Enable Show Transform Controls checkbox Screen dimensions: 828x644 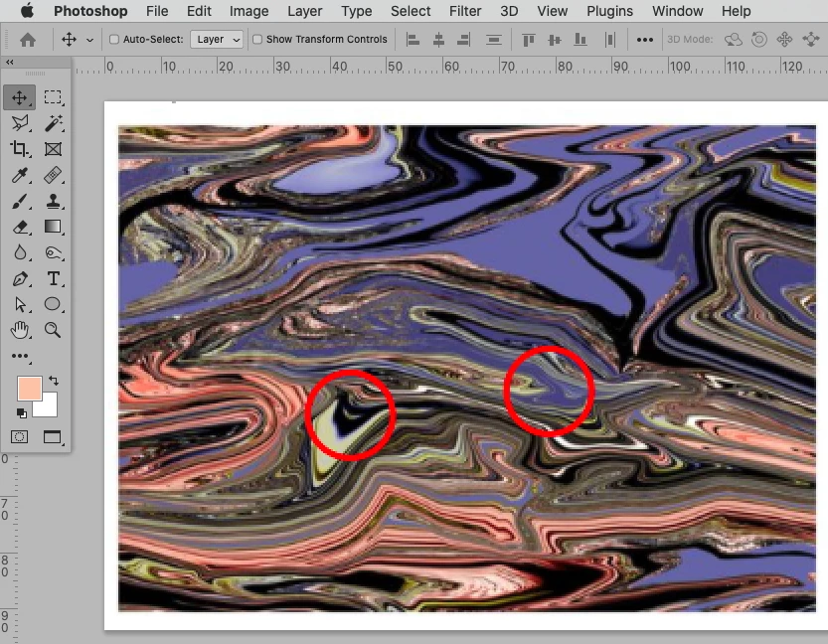tap(257, 39)
